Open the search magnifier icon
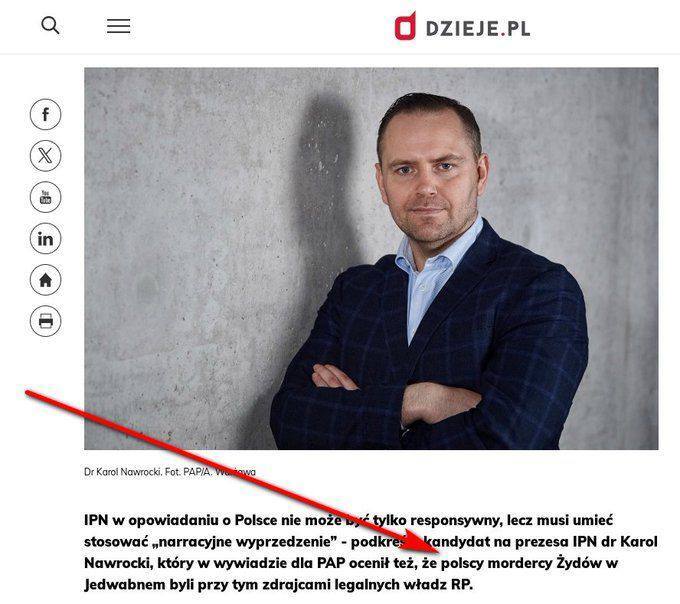This screenshot has width=680, height=604. [50, 26]
